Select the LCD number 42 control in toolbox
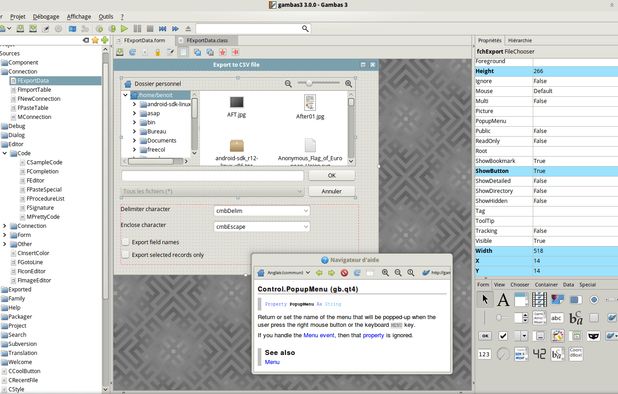Screen dimensions: 618x394 [539, 354]
